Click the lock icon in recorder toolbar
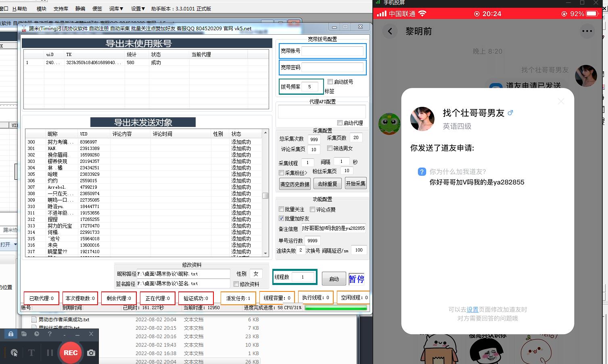 tap(10, 334)
